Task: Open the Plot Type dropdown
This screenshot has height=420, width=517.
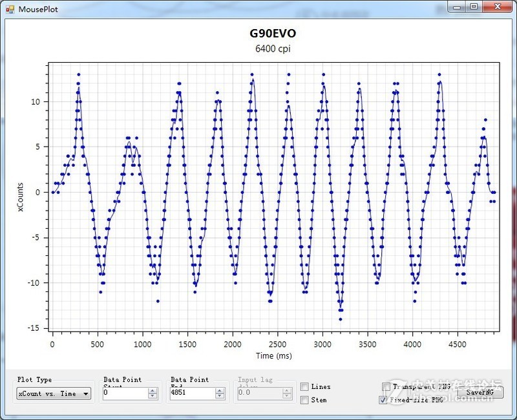Action: click(x=54, y=394)
